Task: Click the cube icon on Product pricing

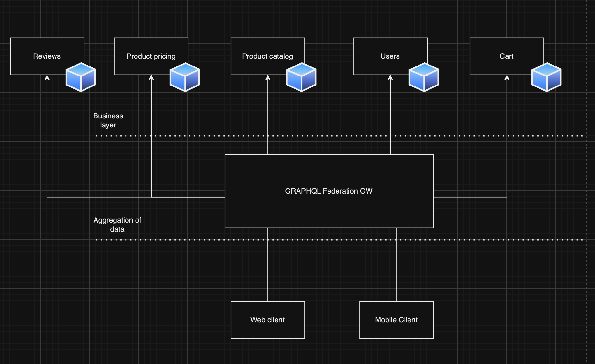Action: 185,77
